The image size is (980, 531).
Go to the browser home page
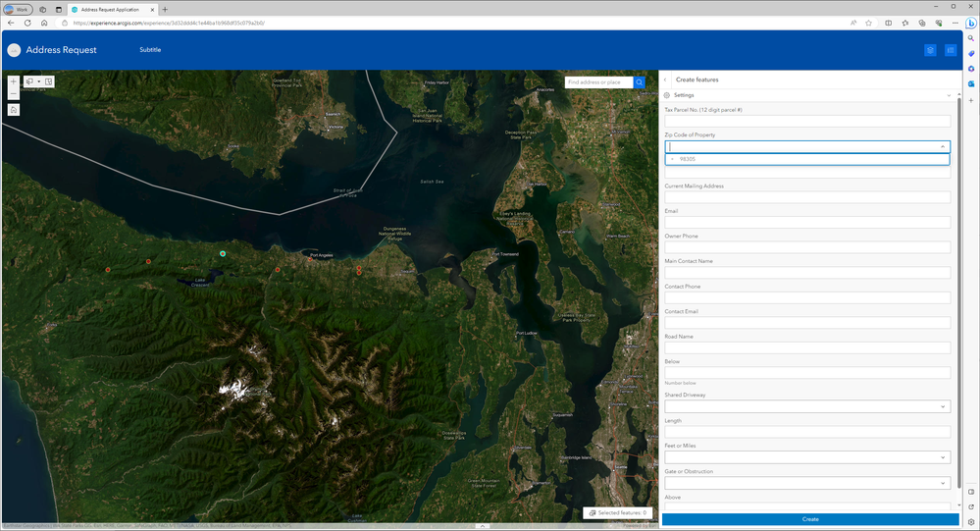click(x=44, y=24)
